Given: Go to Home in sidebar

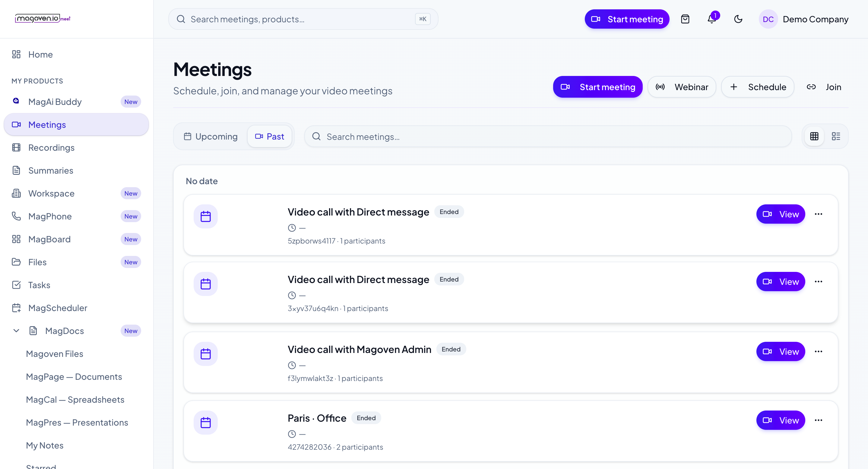Looking at the screenshot, I should click(x=76, y=55).
